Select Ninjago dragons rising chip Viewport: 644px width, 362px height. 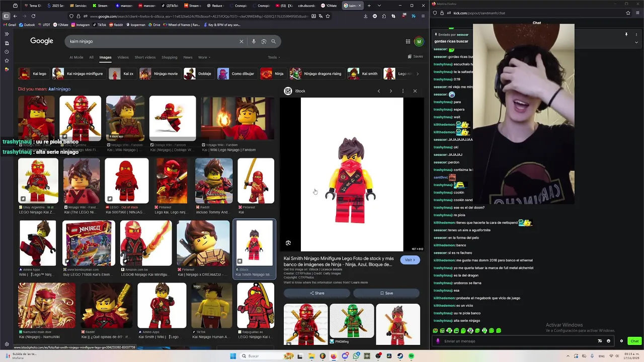(x=316, y=74)
